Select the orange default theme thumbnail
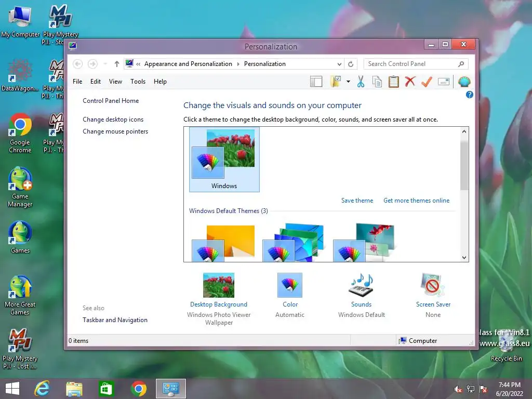Image resolution: width=532 pixels, height=399 pixels. click(223, 243)
